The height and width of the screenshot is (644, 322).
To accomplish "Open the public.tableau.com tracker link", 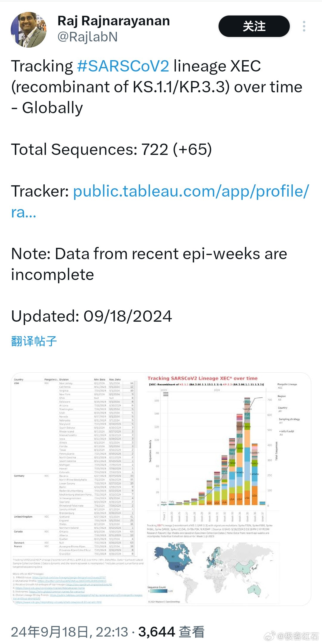I will [x=160, y=201].
